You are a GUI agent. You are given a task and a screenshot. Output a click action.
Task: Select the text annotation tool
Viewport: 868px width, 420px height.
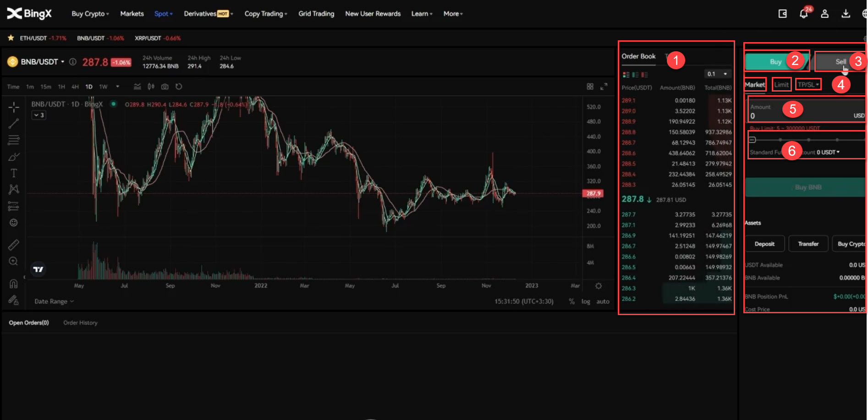(x=14, y=173)
